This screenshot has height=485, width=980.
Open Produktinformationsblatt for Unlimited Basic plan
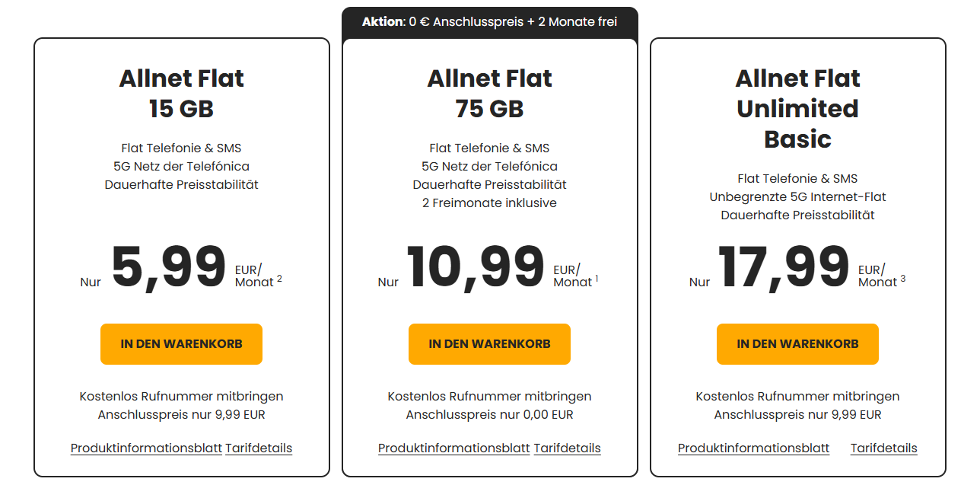(753, 448)
